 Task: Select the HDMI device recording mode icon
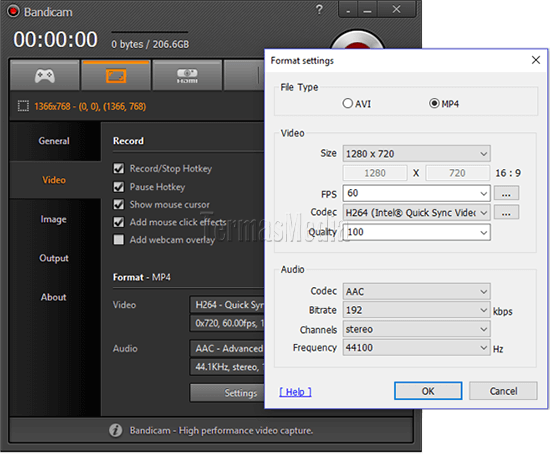click(187, 75)
